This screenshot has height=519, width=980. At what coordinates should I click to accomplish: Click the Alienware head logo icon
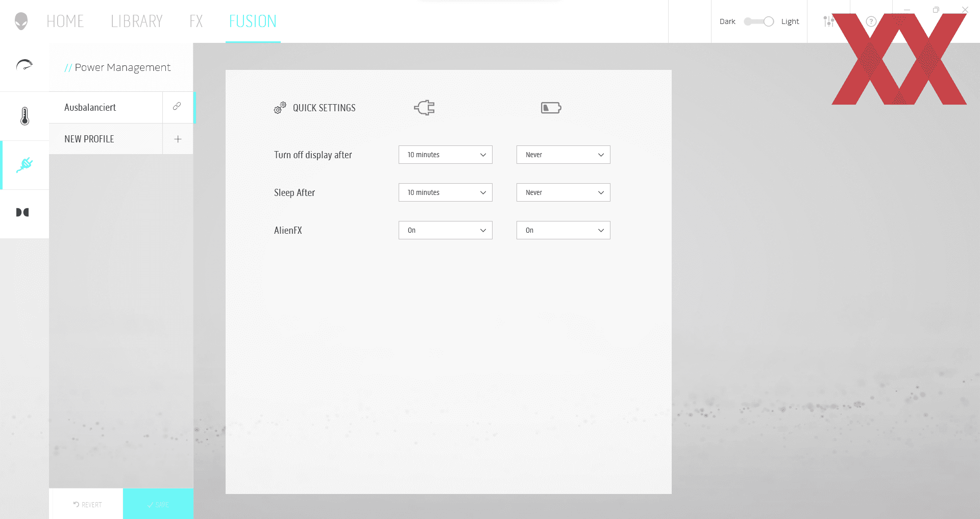(x=21, y=21)
